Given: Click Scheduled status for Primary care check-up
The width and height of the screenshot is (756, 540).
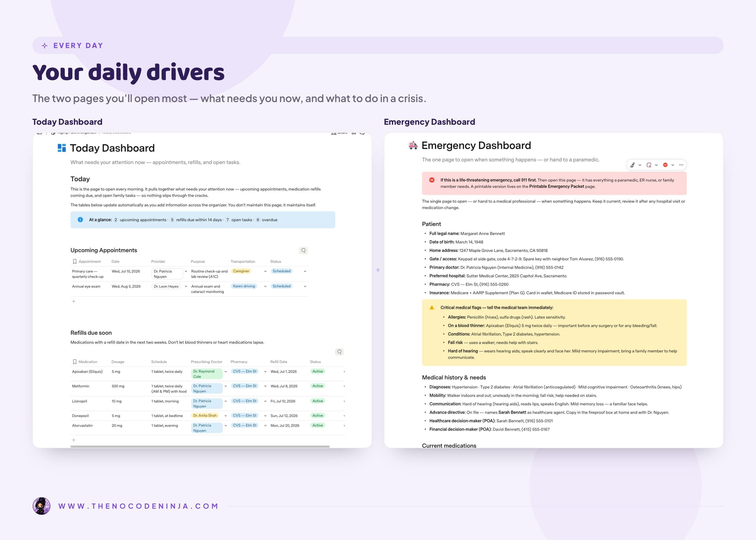Looking at the screenshot, I should click(282, 271).
